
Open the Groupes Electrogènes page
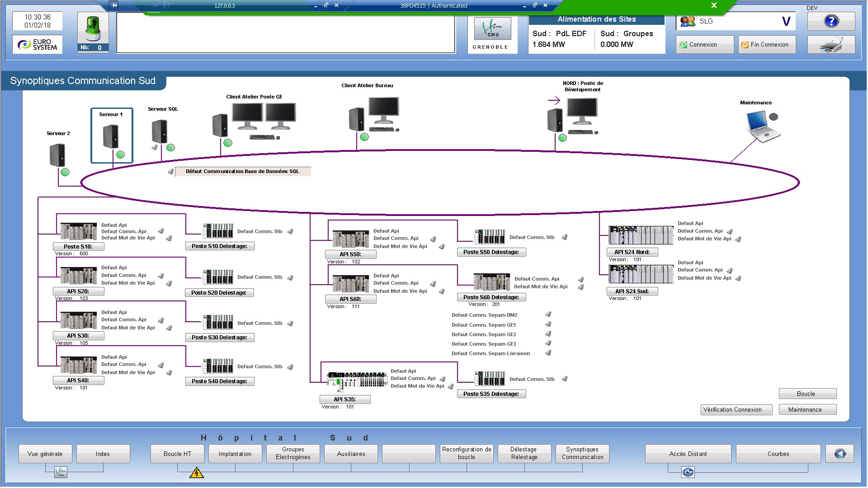(293, 454)
